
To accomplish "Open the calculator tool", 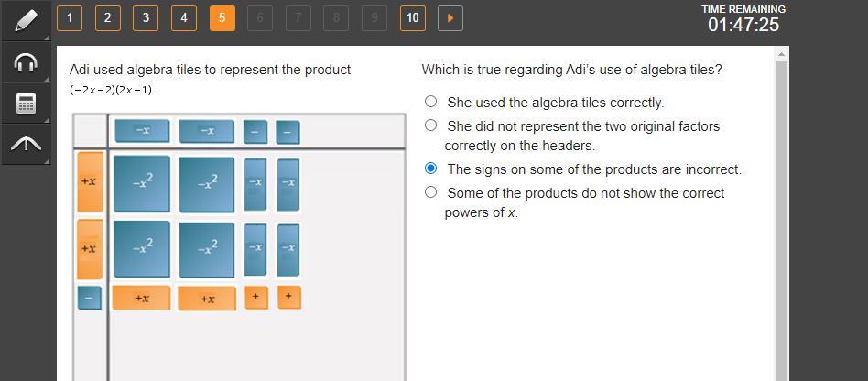I will coord(26,103).
